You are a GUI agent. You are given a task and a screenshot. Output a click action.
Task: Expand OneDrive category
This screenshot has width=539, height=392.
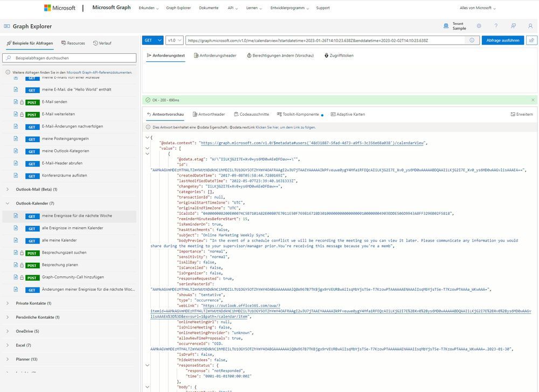[8, 331]
